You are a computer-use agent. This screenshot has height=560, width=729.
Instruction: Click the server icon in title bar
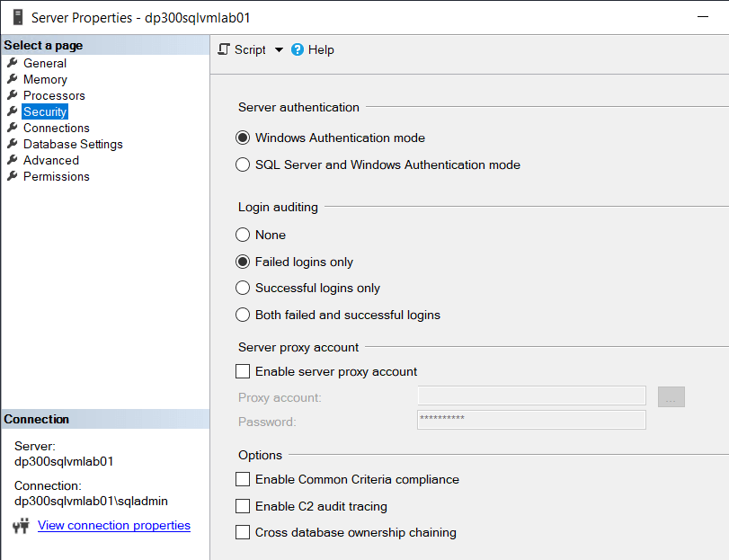[x=16, y=17]
